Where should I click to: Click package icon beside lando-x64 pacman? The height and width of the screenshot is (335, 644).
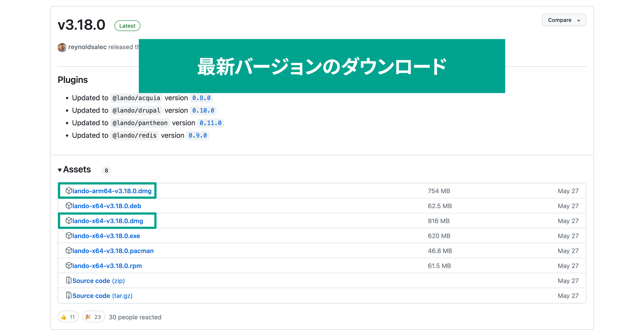[x=69, y=250]
